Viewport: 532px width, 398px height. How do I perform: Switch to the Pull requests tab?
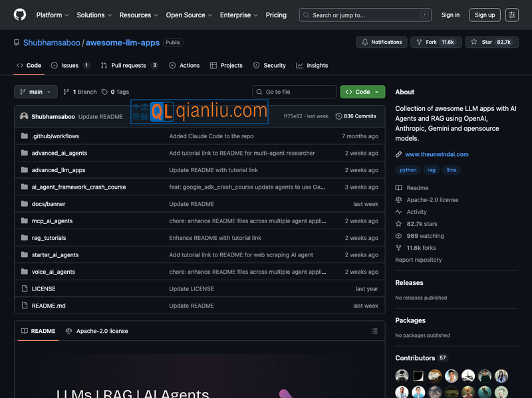click(x=129, y=65)
